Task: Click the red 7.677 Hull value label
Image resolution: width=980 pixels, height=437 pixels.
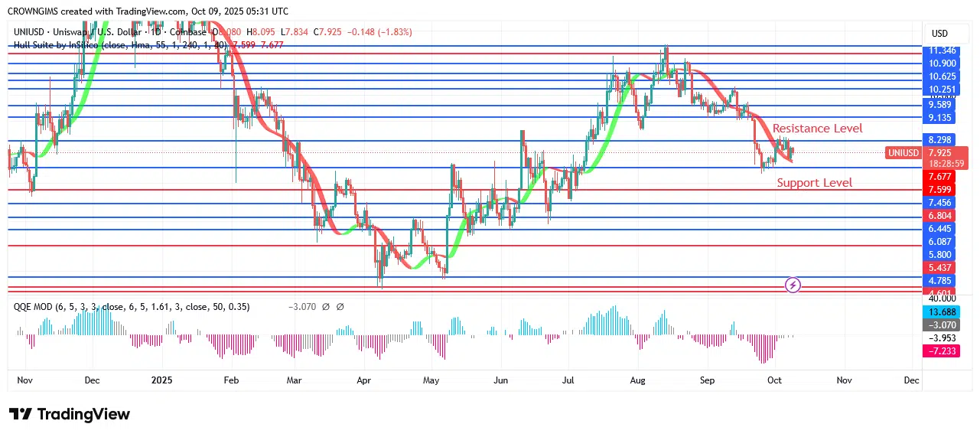Action: tap(939, 177)
